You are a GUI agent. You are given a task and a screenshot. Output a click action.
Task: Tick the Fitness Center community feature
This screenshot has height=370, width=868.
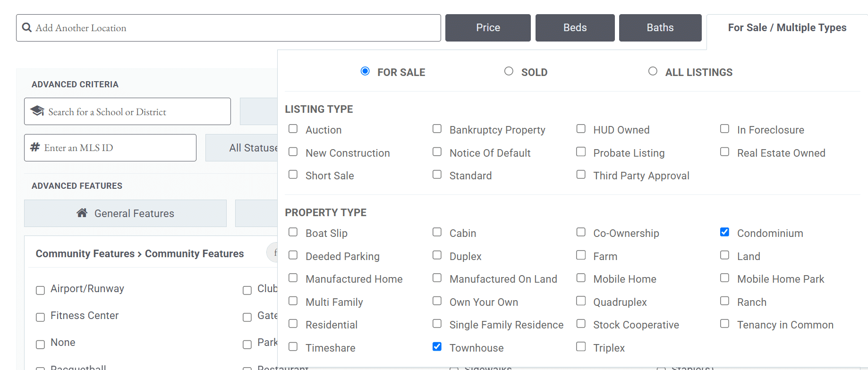click(x=40, y=317)
